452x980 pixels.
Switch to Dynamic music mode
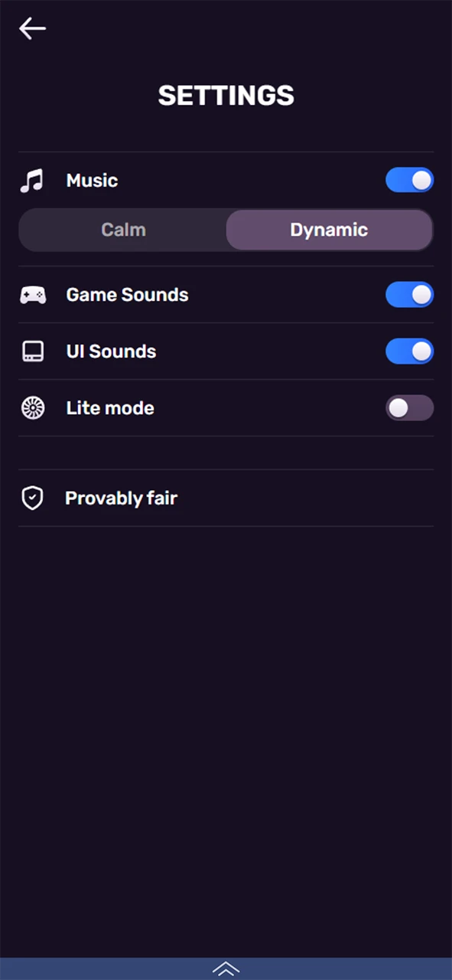pyautogui.click(x=329, y=230)
